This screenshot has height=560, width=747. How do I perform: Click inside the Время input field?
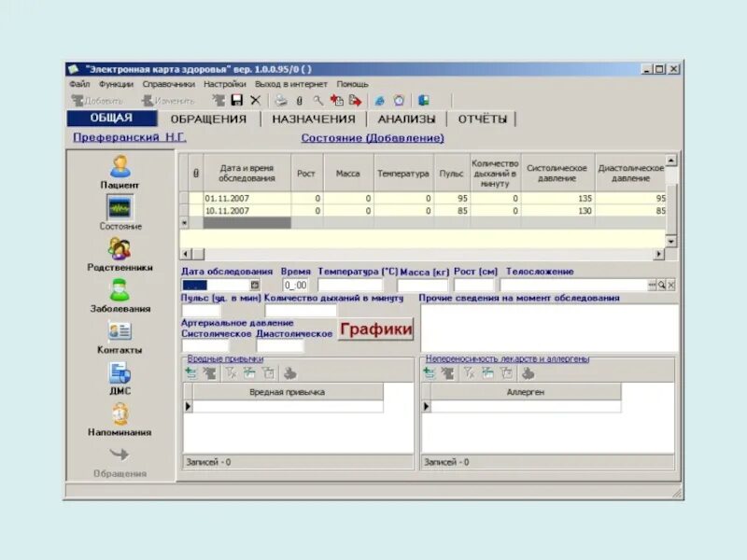[295, 286]
